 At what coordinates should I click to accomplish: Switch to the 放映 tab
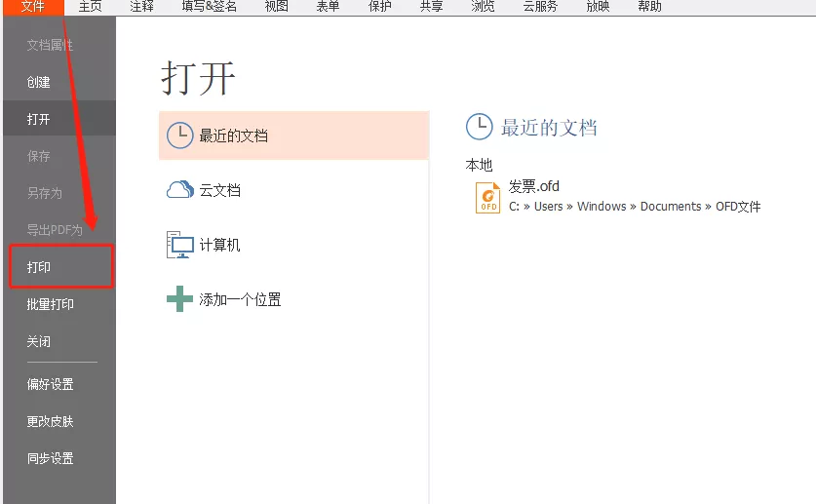click(598, 7)
